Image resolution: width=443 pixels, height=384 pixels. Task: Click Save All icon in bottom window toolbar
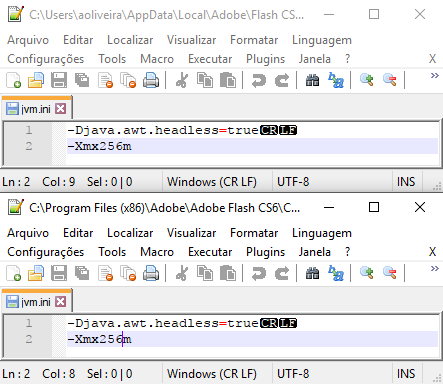(x=82, y=273)
